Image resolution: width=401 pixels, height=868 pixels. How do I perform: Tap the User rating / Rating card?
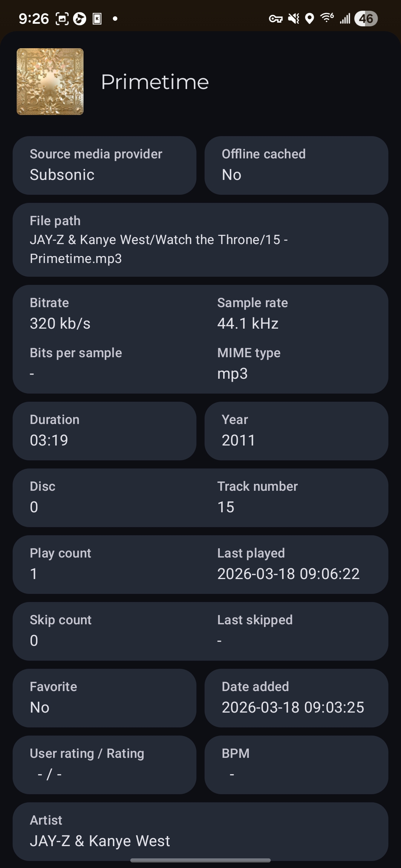click(104, 765)
